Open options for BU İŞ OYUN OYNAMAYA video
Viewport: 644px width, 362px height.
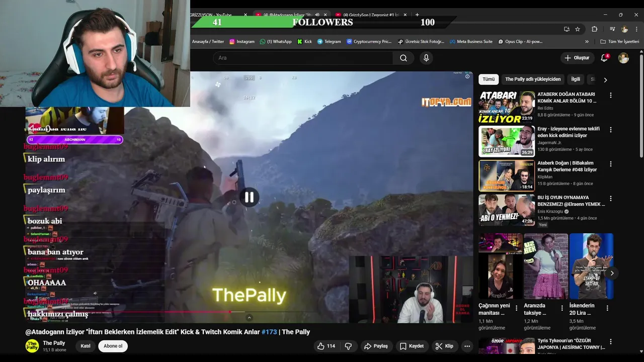611,199
